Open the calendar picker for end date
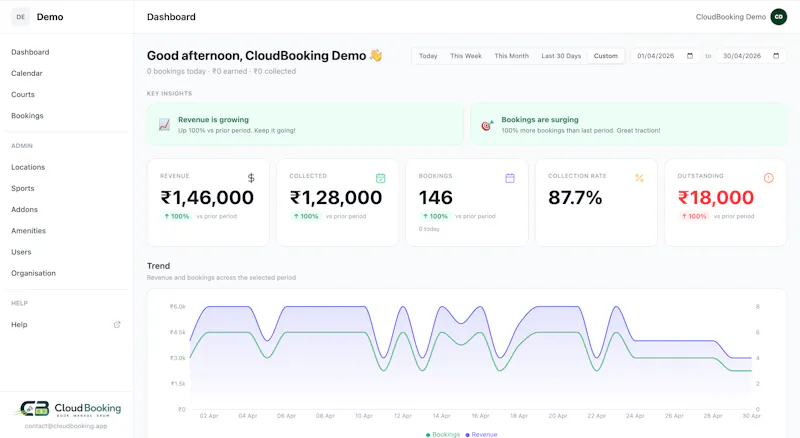The height and width of the screenshot is (438, 800). point(776,56)
